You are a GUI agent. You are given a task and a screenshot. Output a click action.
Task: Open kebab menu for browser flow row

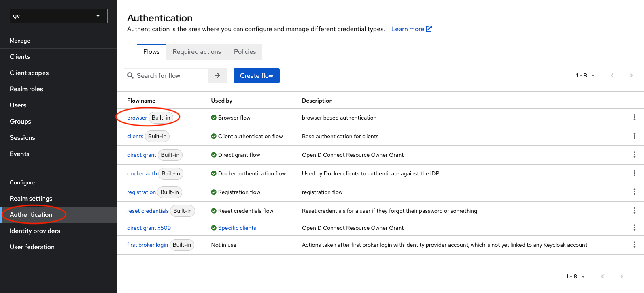(634, 118)
